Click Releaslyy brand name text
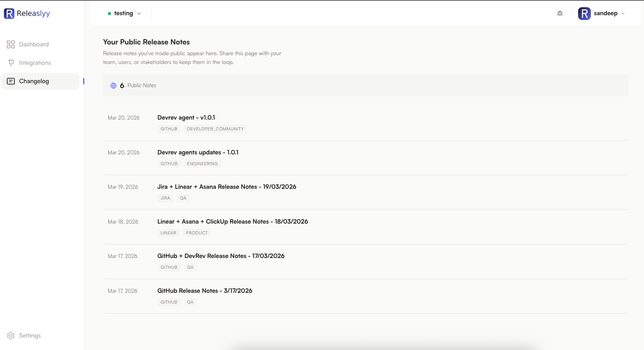The image size is (644, 350). coord(33,14)
